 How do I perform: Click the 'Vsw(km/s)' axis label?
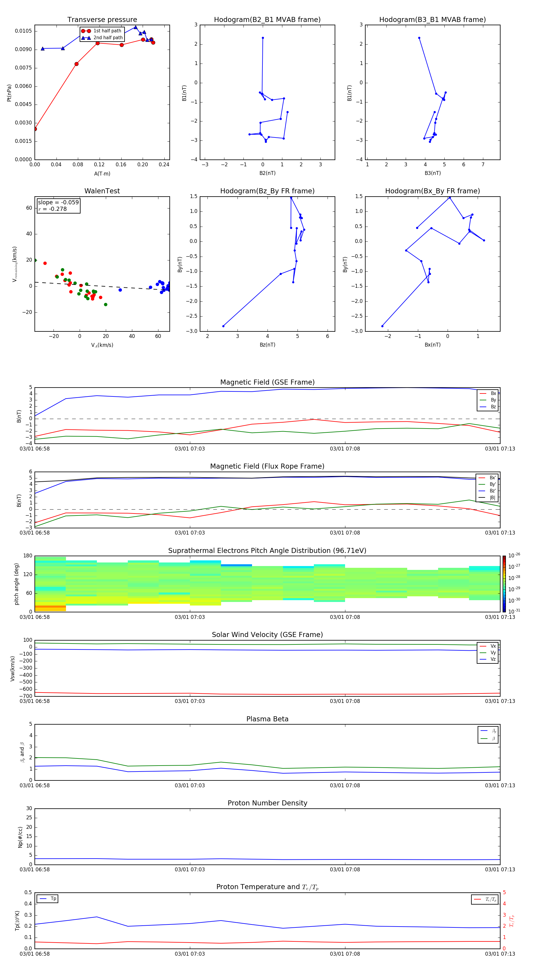tap(12, 668)
